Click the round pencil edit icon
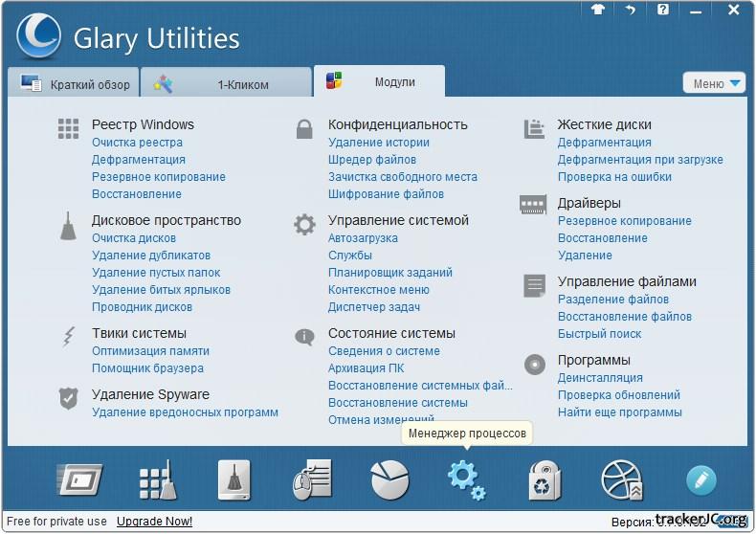Screen dimensions: 756x534 pos(701,480)
